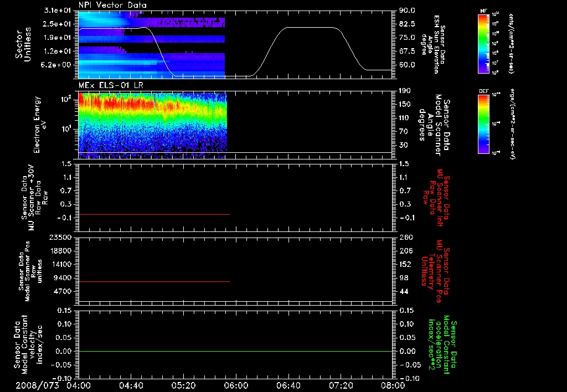This screenshot has width=567, height=392.
Task: Click the red line in Scanner Pos panel
Action: point(154,281)
